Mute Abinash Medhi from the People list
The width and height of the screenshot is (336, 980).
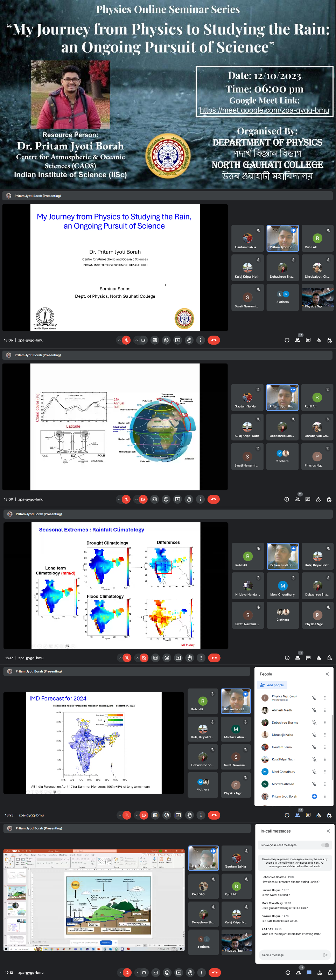(x=314, y=710)
